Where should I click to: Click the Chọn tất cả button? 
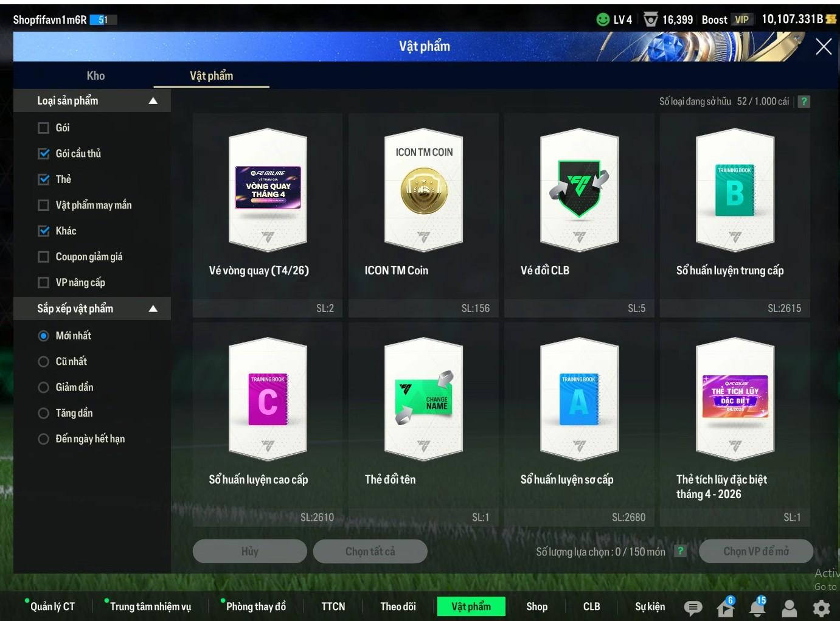[370, 552]
